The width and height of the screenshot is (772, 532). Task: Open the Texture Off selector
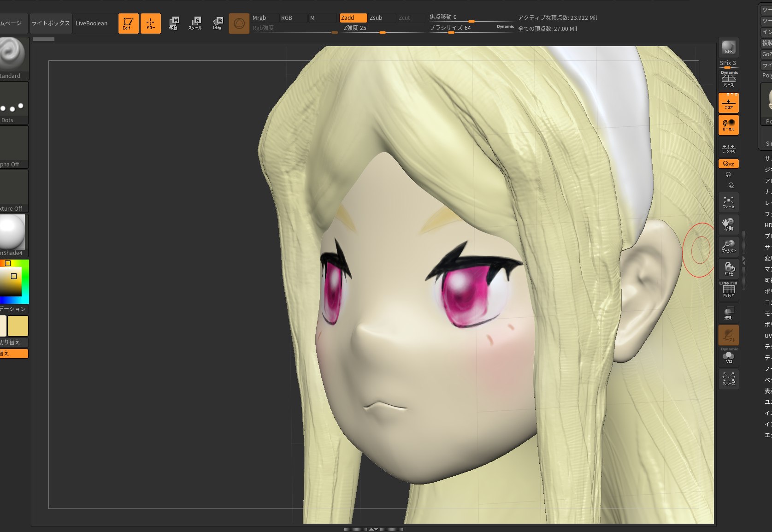tap(14, 191)
